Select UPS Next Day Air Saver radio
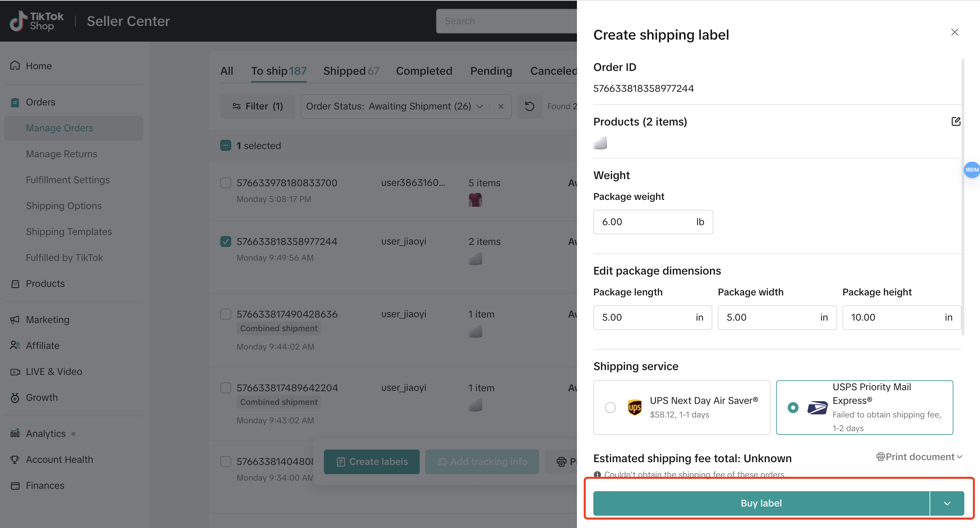The height and width of the screenshot is (528, 980). (610, 408)
